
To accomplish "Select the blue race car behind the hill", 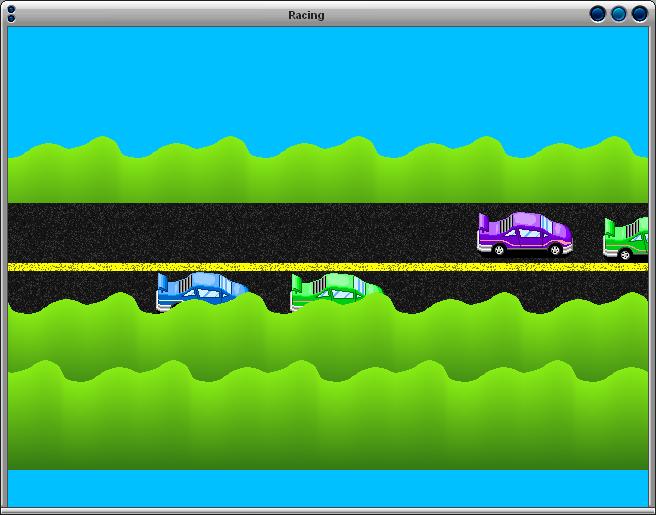I will [x=202, y=292].
